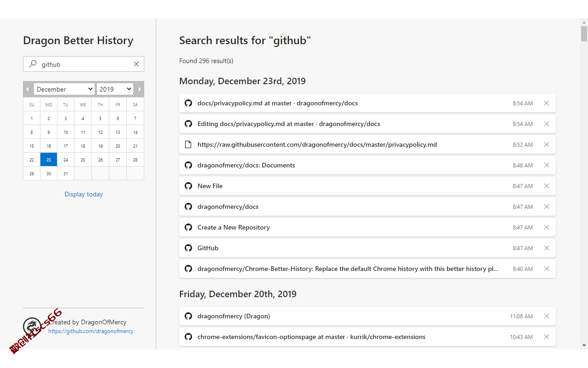The height and width of the screenshot is (368, 588).
Task: Open dragonofmercy (Dragon) entry
Action: coord(367,316)
